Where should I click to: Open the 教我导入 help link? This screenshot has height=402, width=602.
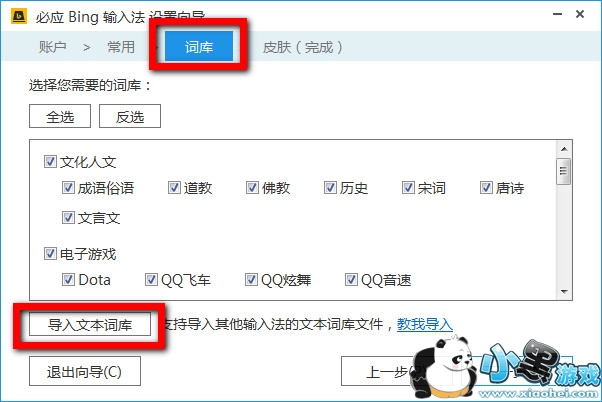(425, 324)
